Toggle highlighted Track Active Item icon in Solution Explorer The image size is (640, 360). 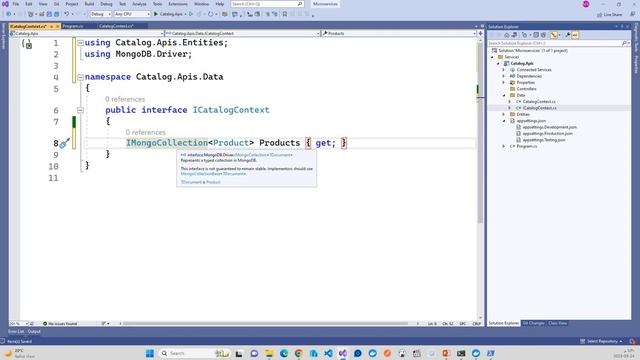[x=553, y=35]
